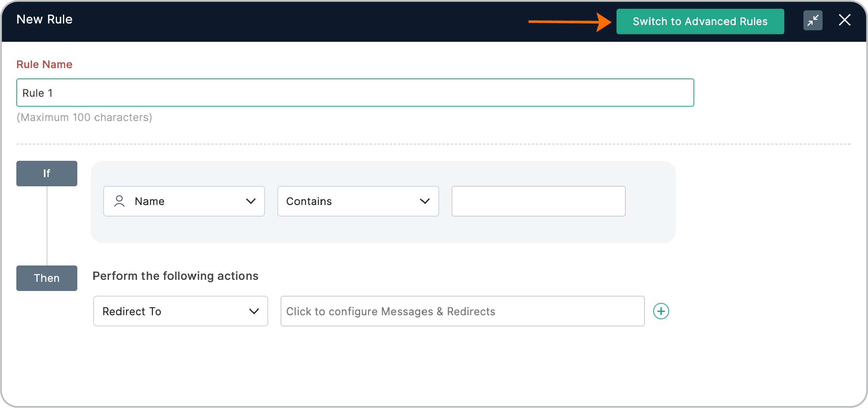The image size is (868, 408).
Task: Click the Then action block
Action: pos(47,278)
